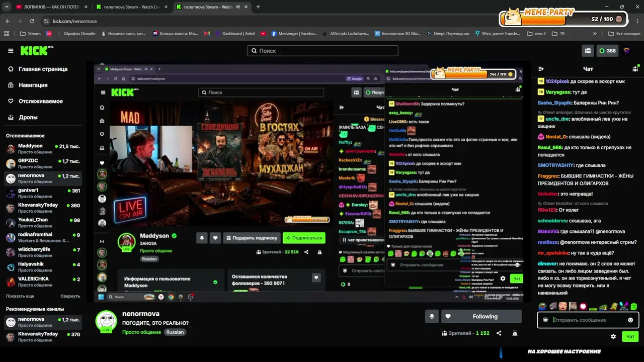
Task: Open the GRPZDC channel in the followed list
Action: pyautogui.click(x=43, y=163)
